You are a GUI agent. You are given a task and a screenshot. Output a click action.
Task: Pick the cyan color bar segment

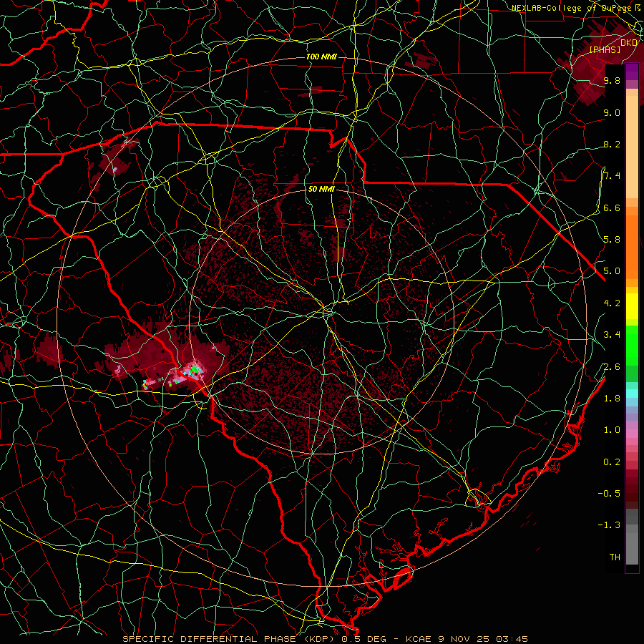(x=632, y=393)
